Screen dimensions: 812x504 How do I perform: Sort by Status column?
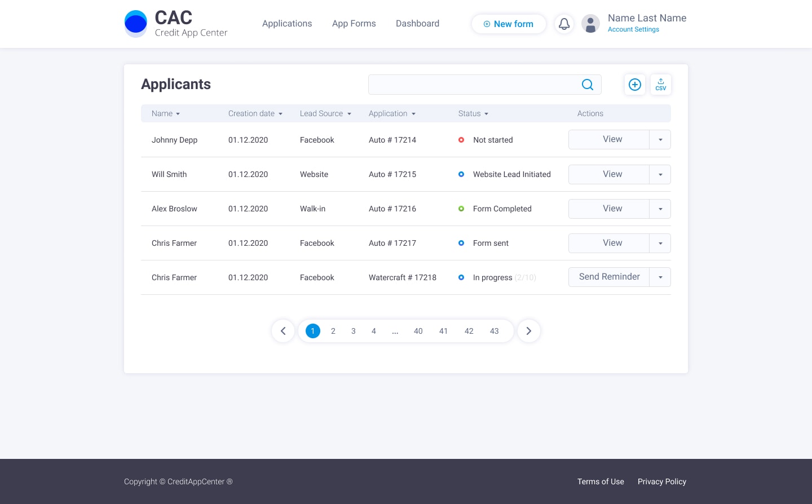474,113
